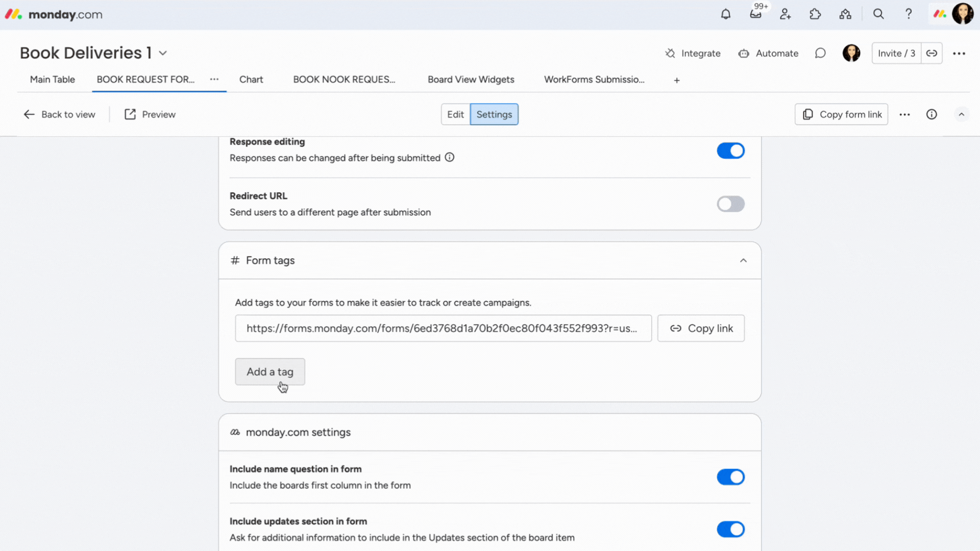This screenshot has width=980, height=551.
Task: Click monday.com settings section header
Action: tap(489, 432)
